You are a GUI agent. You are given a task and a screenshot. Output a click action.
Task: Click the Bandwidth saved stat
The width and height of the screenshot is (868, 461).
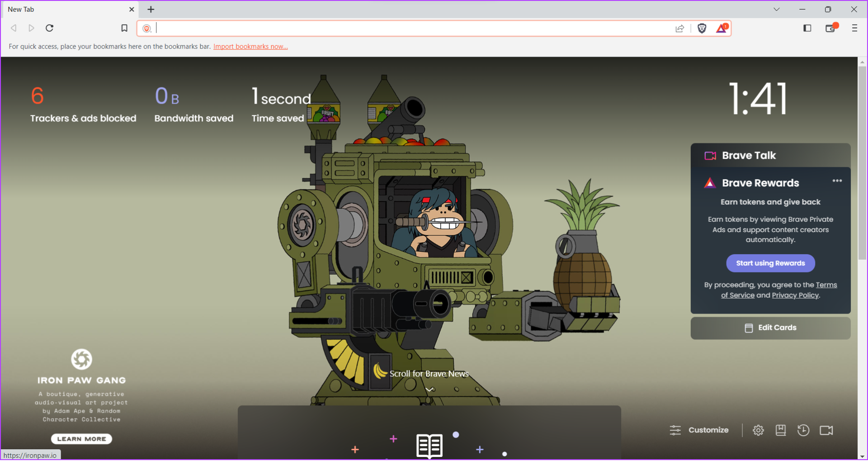(x=194, y=104)
